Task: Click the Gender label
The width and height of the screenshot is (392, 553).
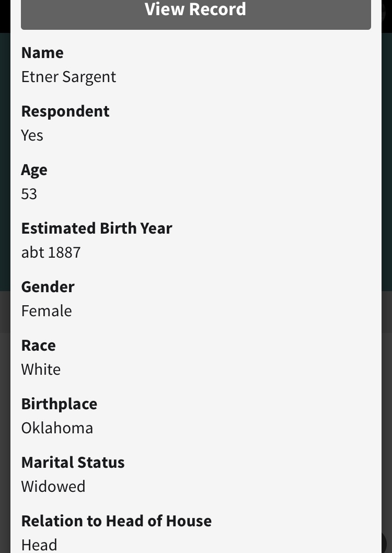Action: pyautogui.click(x=48, y=287)
